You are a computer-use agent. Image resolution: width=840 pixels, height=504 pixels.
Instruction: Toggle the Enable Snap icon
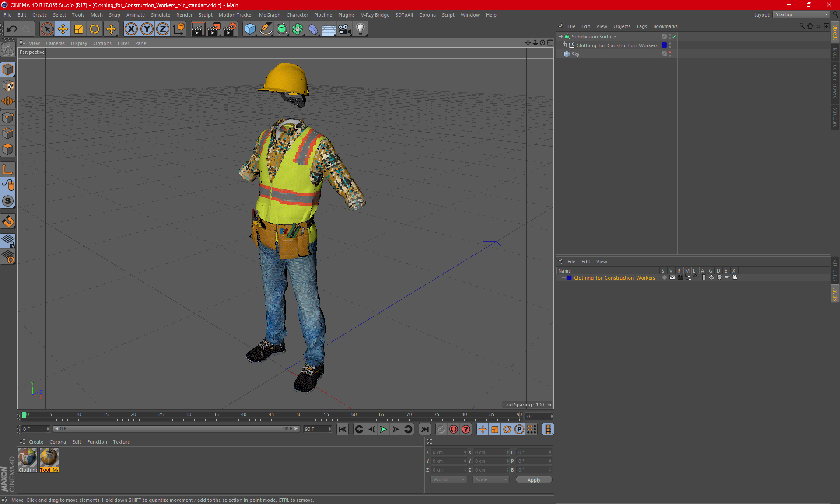pyautogui.click(x=8, y=201)
